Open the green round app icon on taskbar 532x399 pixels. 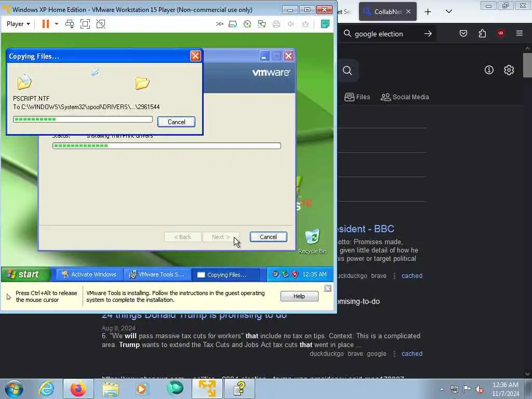coord(175,389)
